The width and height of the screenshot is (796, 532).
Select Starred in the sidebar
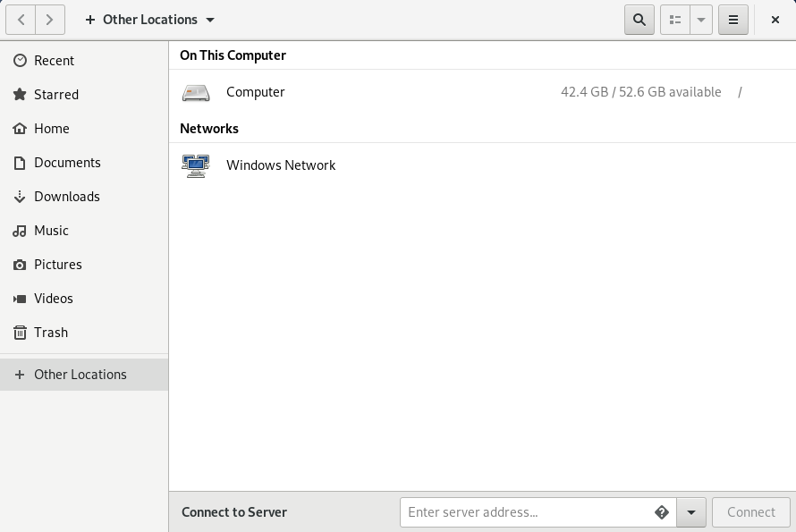55,95
